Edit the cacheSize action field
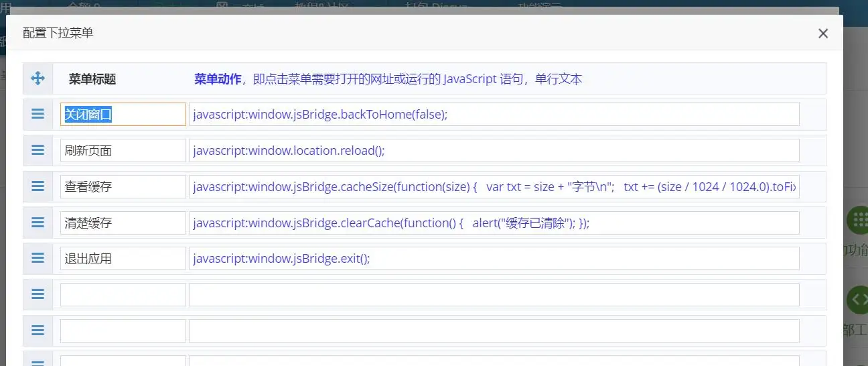868x366 pixels. tap(494, 186)
